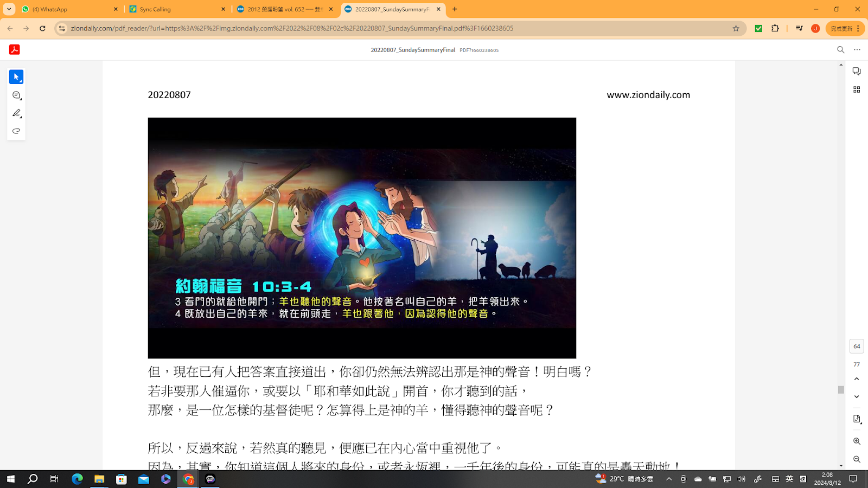Go to previous page arrow
This screenshot has height=488, width=868.
(x=857, y=379)
